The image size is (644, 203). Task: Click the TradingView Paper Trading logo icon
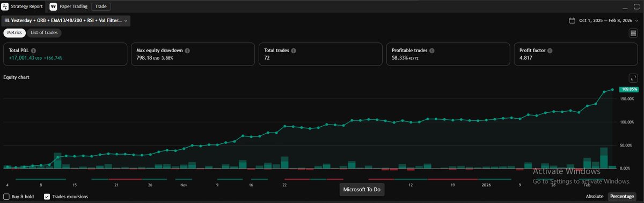coord(54,7)
